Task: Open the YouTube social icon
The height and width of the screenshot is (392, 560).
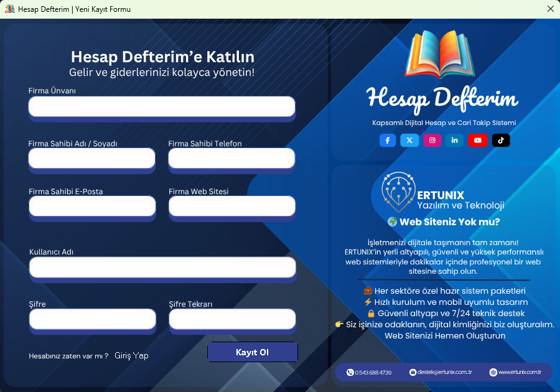Action: coord(478,141)
